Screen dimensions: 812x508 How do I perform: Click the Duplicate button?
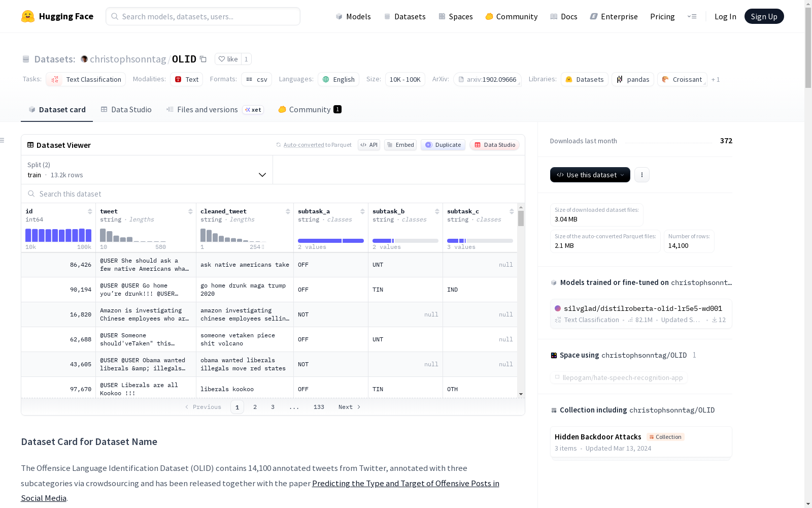click(x=443, y=145)
